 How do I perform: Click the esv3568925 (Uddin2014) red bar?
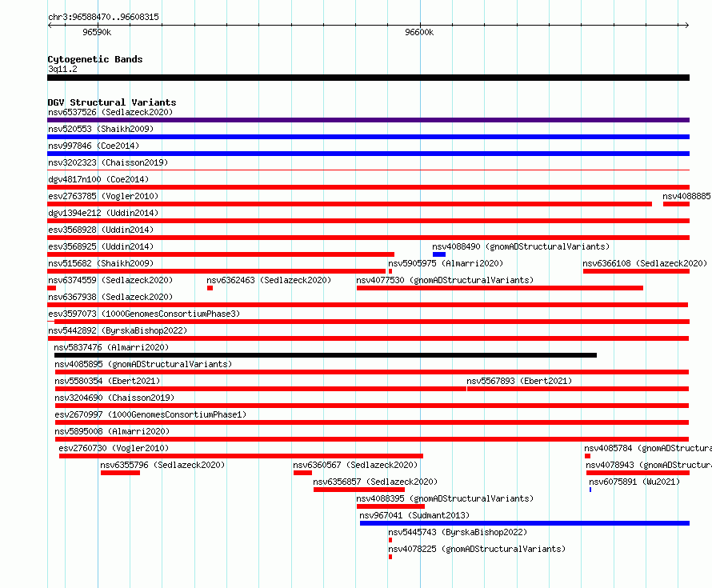tap(221, 254)
